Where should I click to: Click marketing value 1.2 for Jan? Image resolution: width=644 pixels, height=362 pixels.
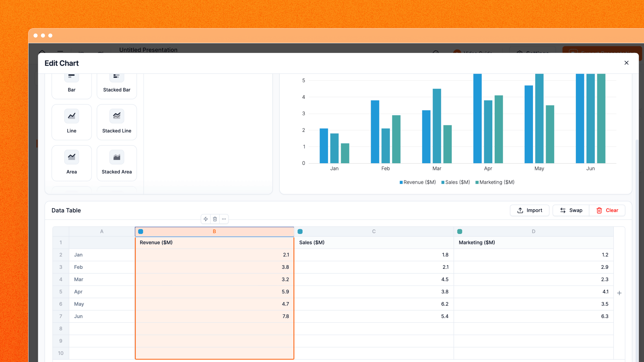tap(534, 255)
